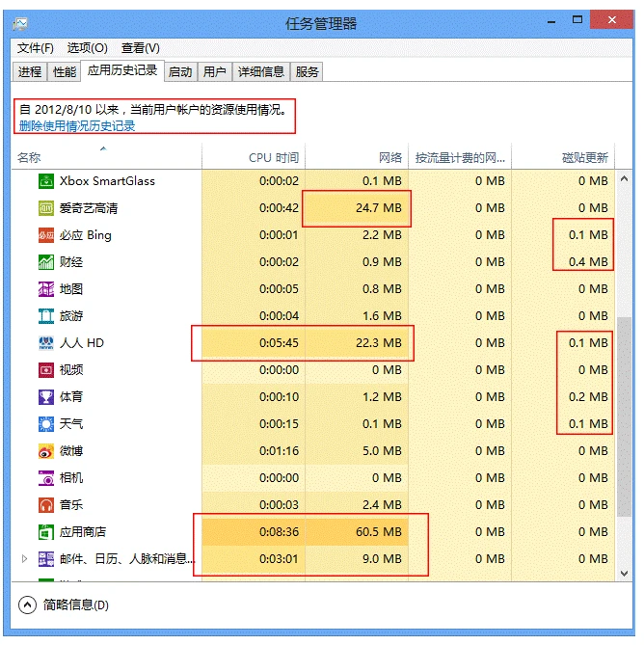This screenshot has height=645, width=644.
Task: Click the 体育 trophy icon
Action: 46,397
